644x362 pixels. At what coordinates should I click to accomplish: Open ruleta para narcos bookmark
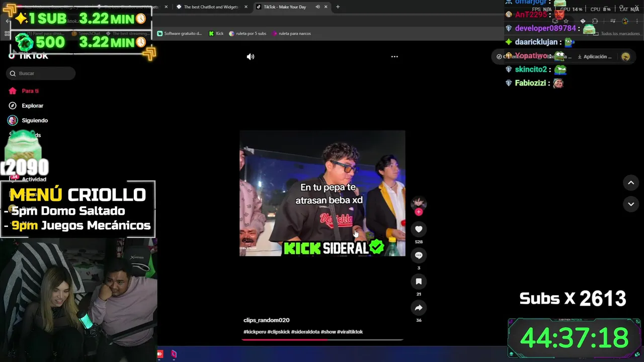[291, 34]
